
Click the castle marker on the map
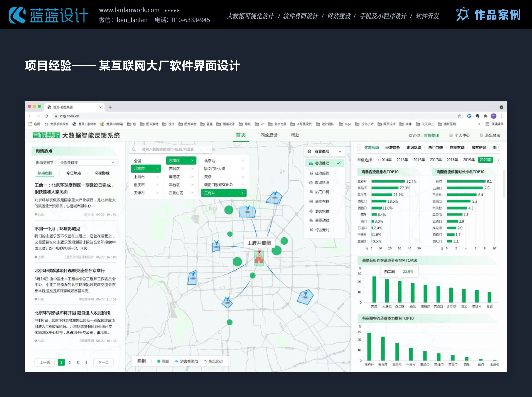tap(259, 258)
